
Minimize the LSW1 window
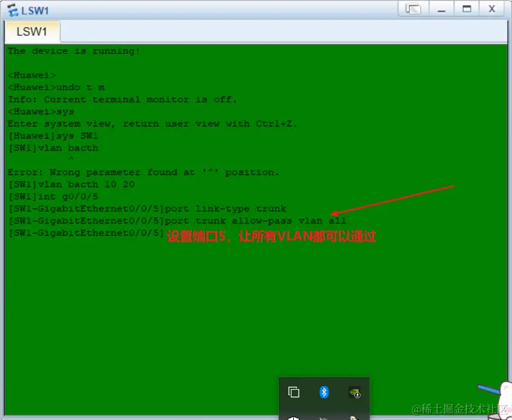pos(442,9)
